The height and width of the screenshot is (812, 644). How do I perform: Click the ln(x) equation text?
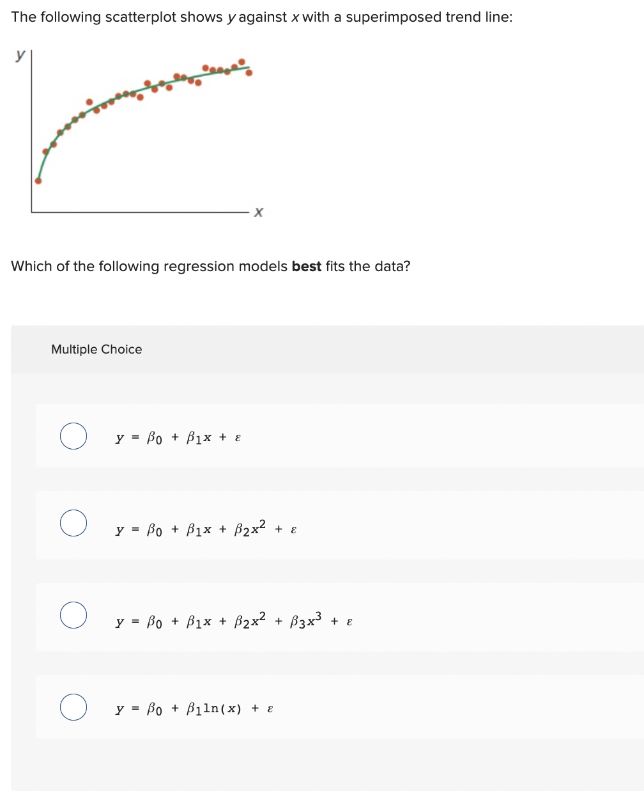(x=193, y=708)
